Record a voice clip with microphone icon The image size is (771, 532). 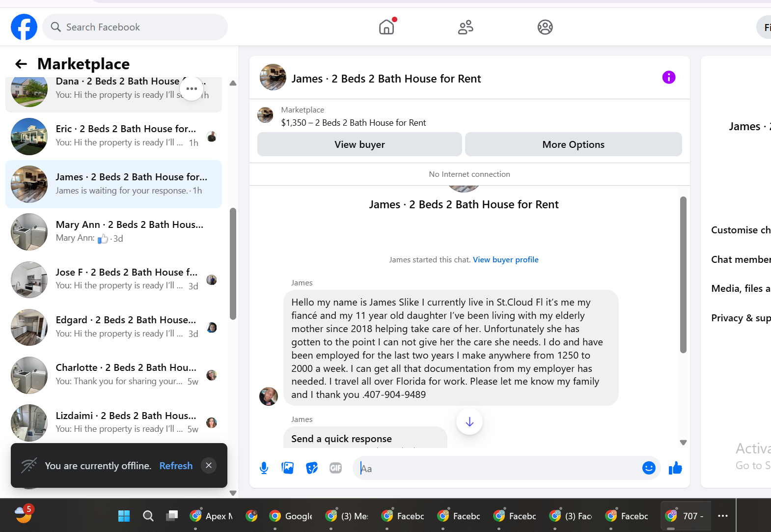(x=264, y=468)
